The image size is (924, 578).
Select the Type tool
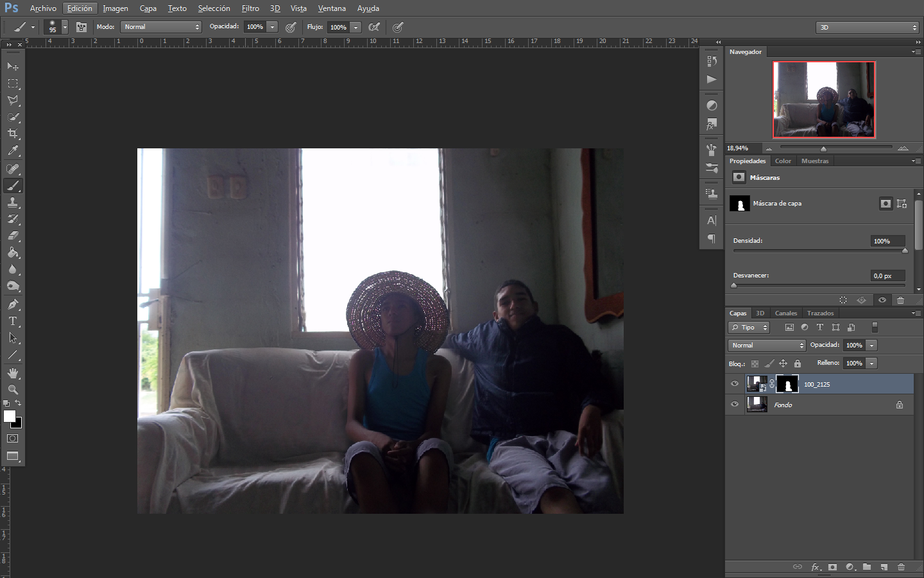point(13,321)
